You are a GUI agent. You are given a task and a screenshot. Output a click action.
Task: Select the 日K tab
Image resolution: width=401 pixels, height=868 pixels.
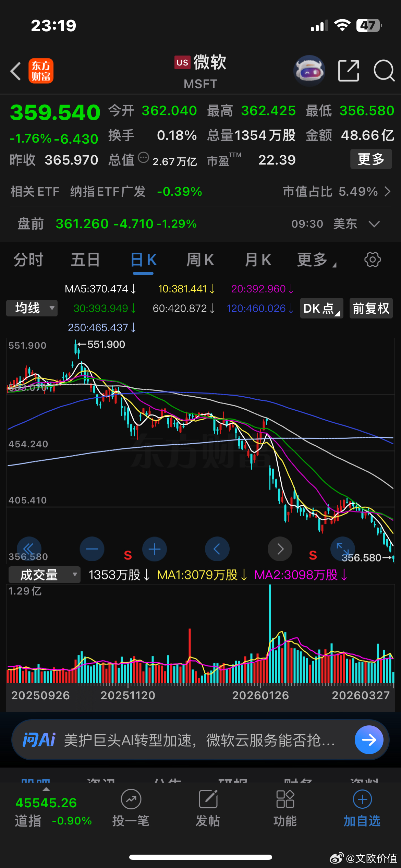click(143, 260)
